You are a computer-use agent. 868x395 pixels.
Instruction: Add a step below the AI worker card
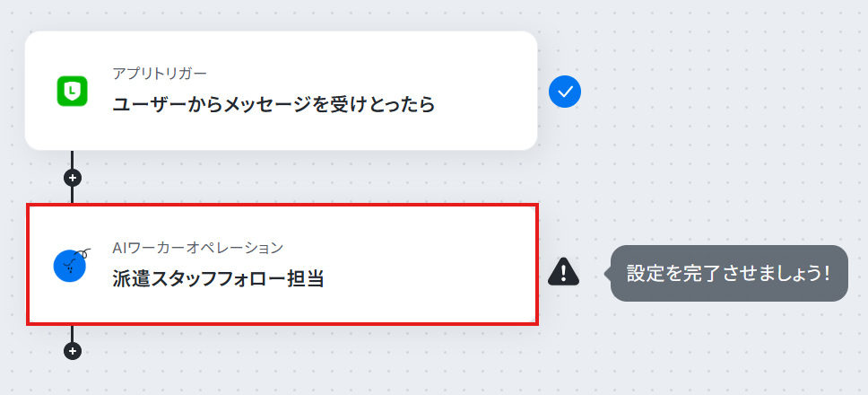(x=73, y=351)
